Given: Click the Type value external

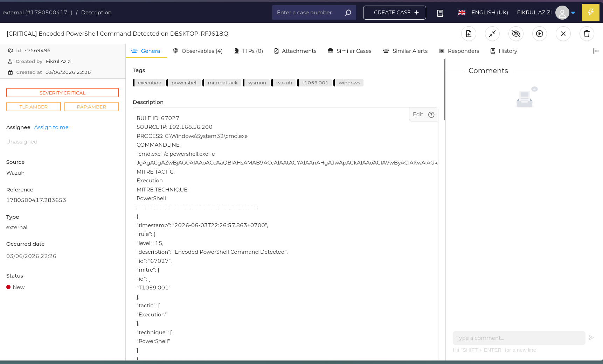Looking at the screenshot, I should click(x=17, y=227).
